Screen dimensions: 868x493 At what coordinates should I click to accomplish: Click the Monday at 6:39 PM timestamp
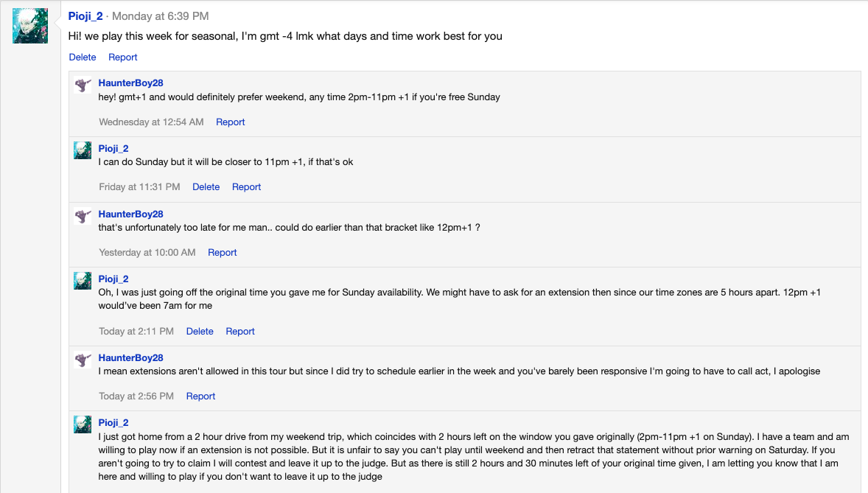pyautogui.click(x=160, y=16)
